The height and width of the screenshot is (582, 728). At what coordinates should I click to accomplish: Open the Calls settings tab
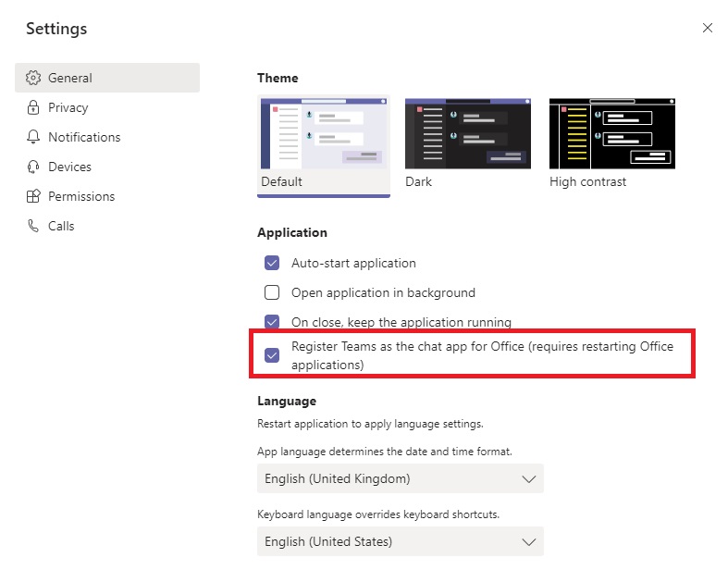click(107, 226)
